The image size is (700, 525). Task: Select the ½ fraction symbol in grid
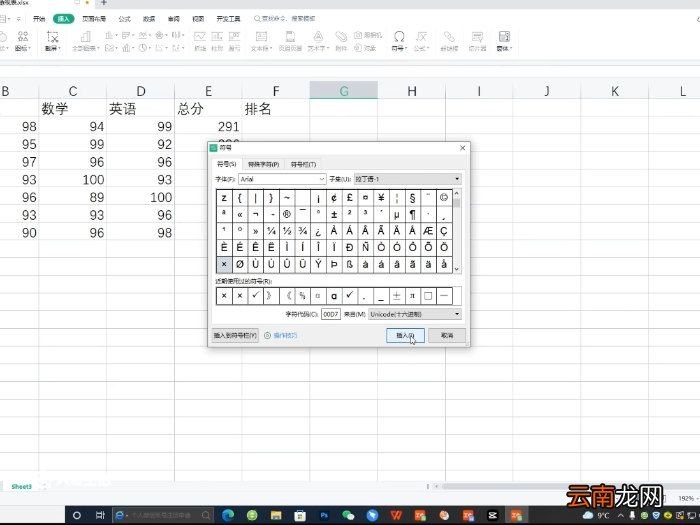coord(287,231)
